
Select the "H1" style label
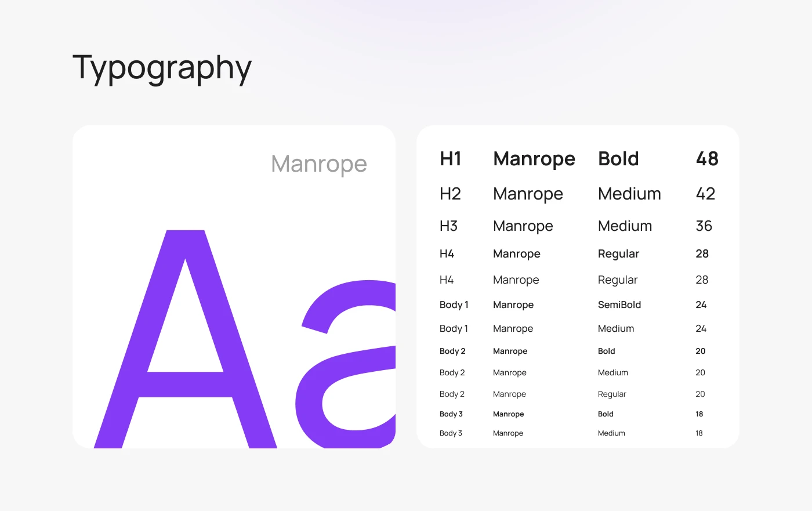pyautogui.click(x=451, y=158)
